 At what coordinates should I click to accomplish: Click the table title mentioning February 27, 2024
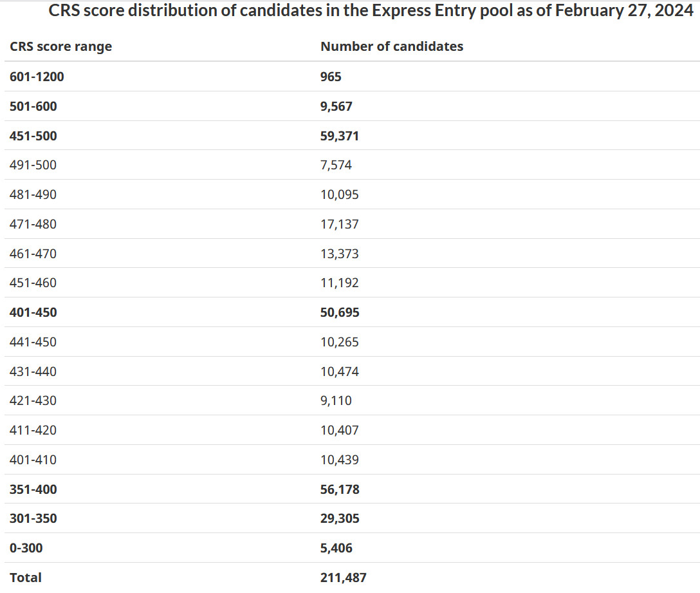click(x=371, y=10)
